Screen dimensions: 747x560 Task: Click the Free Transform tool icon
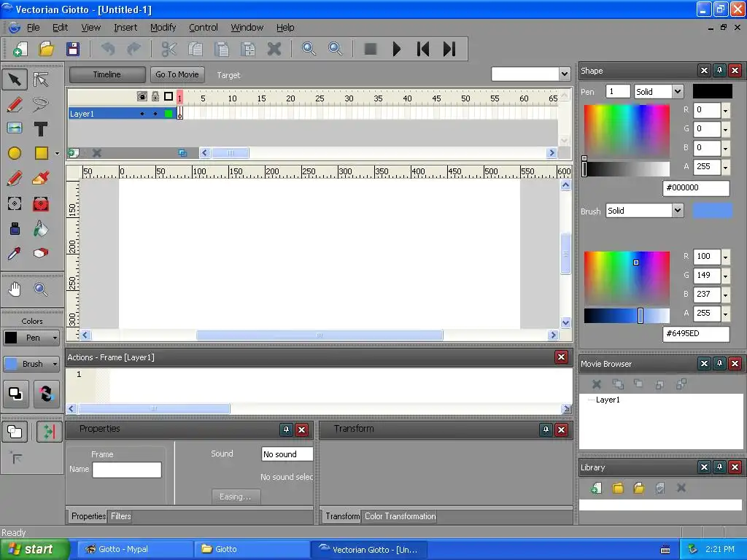click(15, 204)
